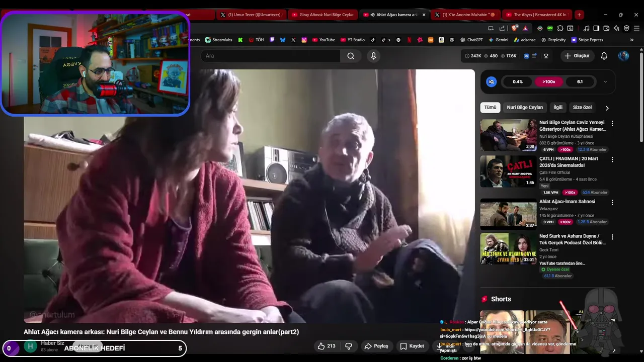Open the Nuri Bilge Ceylan Kütüphanesi channel link

point(566,136)
